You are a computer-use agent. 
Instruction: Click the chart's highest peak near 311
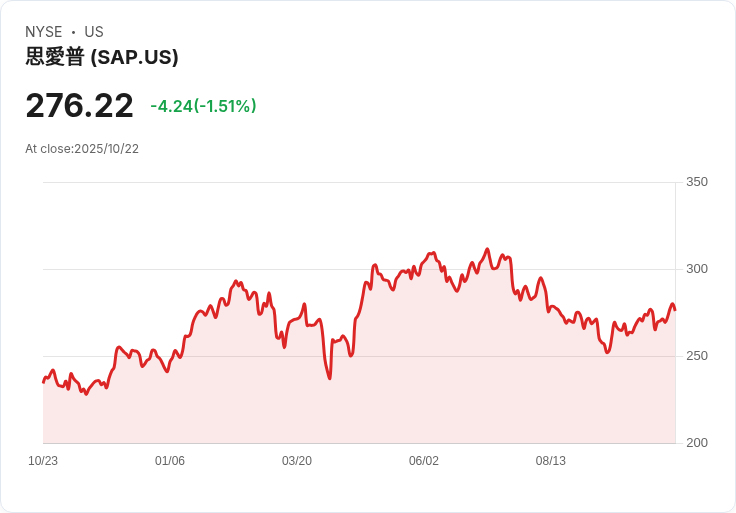coord(487,249)
